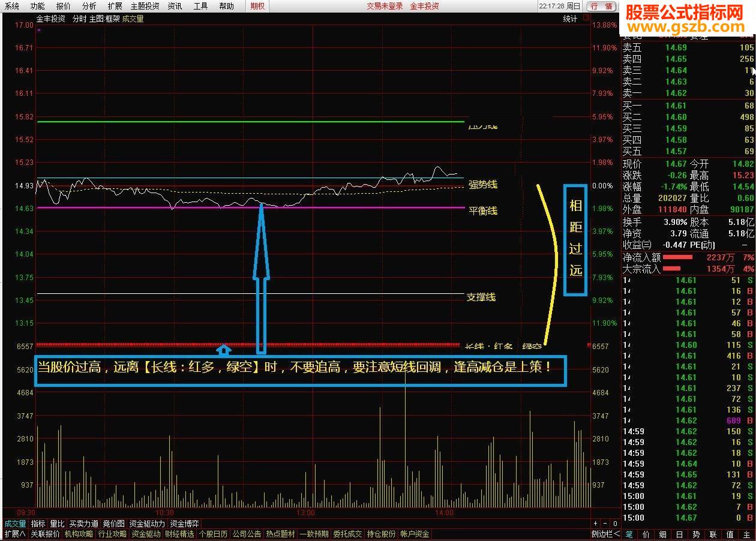Click the 买一 bid price 14.61
756x541 pixels.
click(676, 106)
